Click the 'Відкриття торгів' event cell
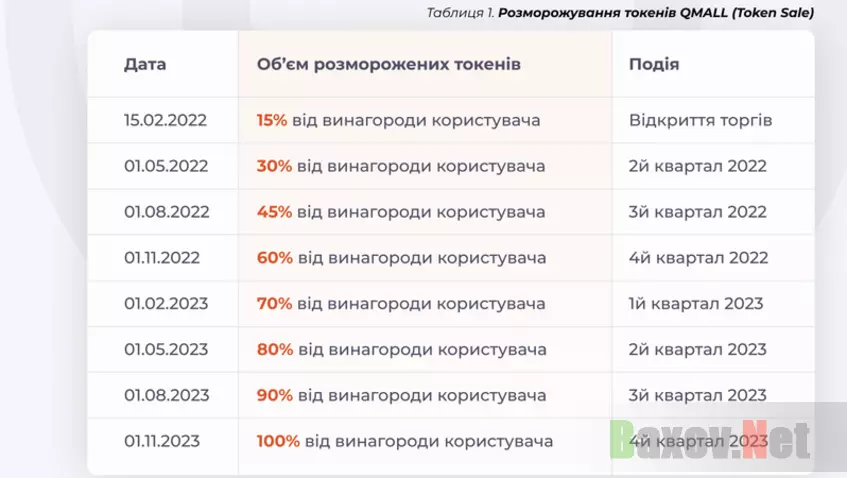Viewport: 847px width, 478px height. click(x=700, y=121)
